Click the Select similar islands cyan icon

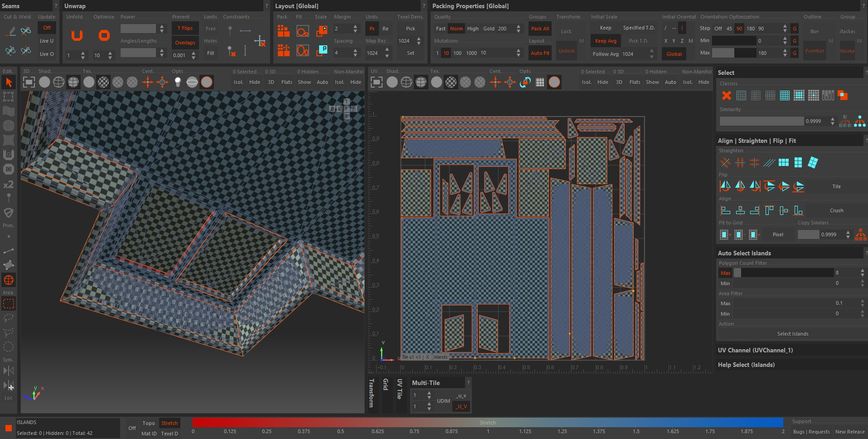pos(860,121)
